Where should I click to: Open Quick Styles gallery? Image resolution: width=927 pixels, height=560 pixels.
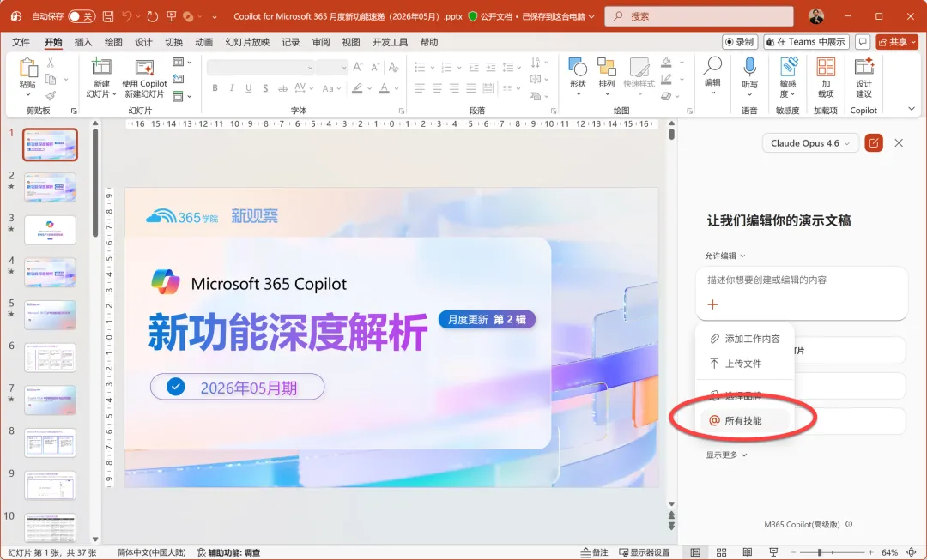click(639, 77)
